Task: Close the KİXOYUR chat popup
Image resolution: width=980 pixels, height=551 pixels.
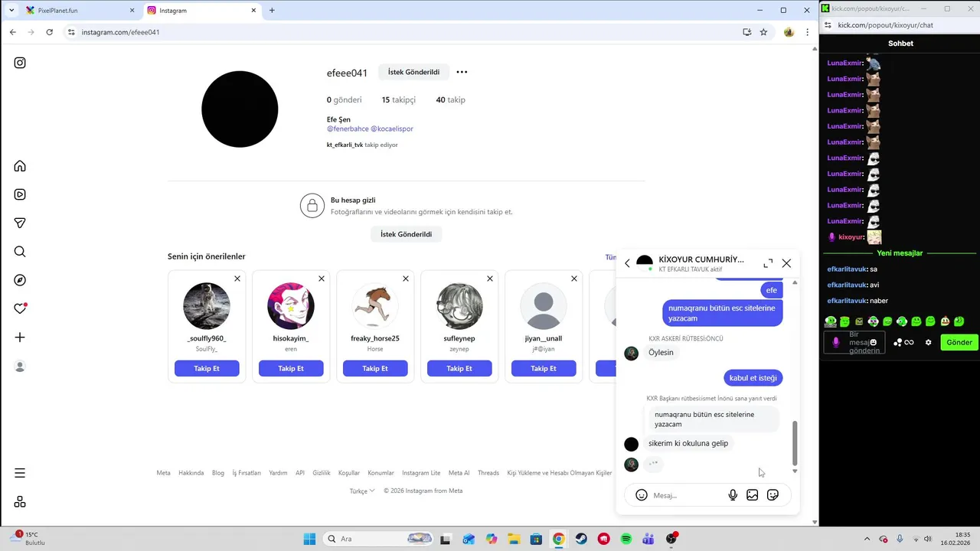Action: tap(786, 263)
